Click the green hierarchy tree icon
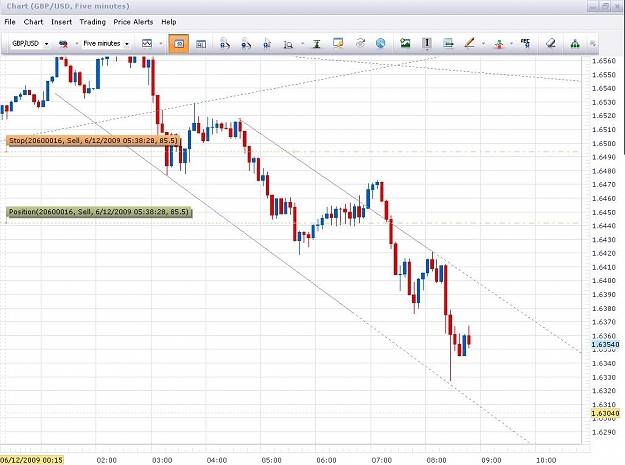The image size is (625, 465). [x=575, y=44]
